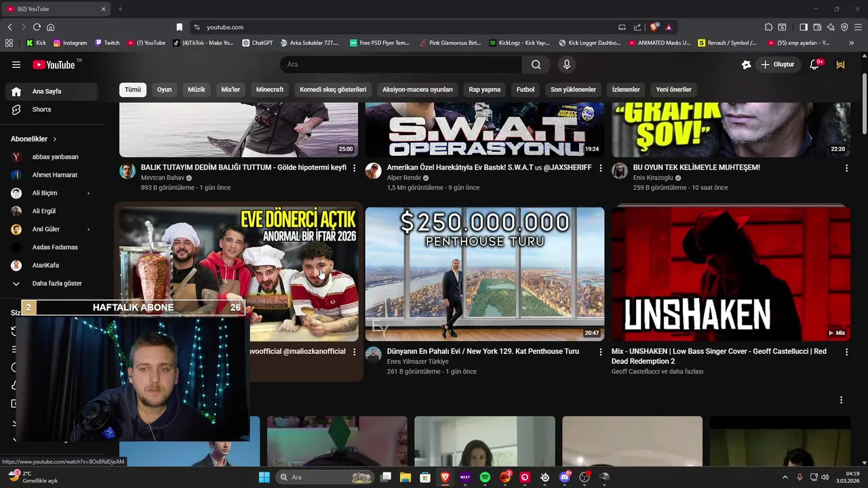This screenshot has height=488, width=868.
Task: Open the browser main menu
Action: point(858,27)
